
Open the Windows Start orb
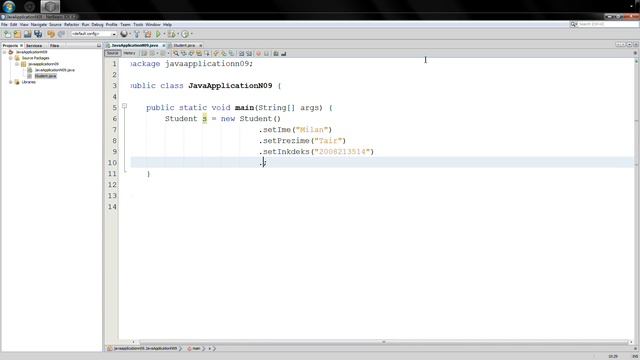coord(9,7)
